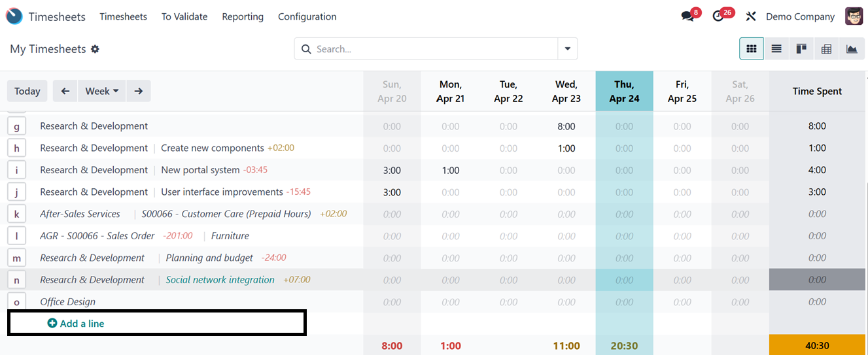Click the debug tools wrench icon
868x355 pixels.
(x=751, y=16)
